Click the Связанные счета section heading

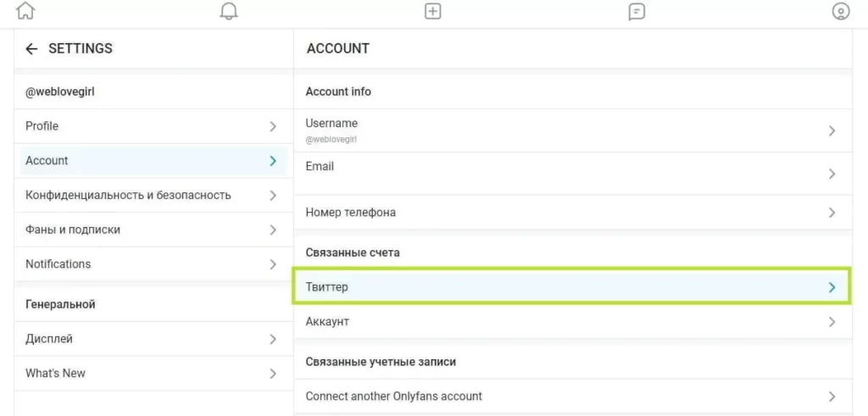(353, 252)
